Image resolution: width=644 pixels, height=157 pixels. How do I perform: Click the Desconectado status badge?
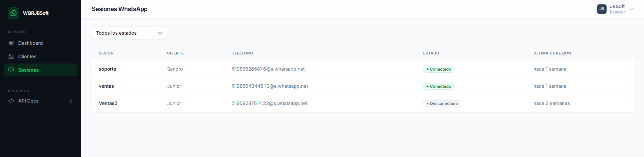tap(442, 104)
